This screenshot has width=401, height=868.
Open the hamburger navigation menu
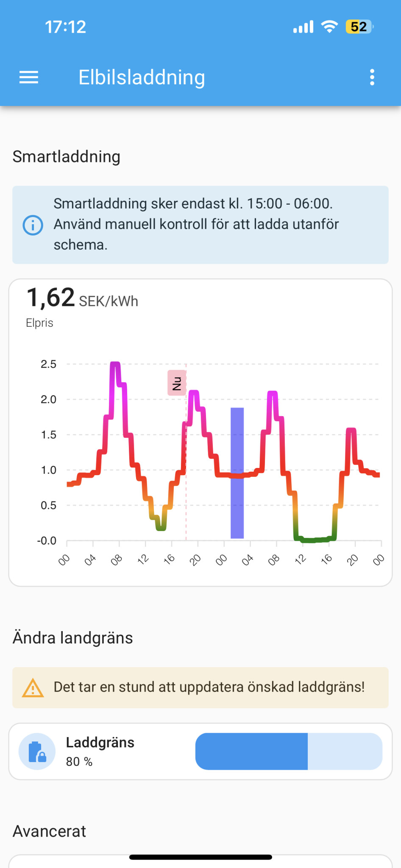[x=29, y=77]
